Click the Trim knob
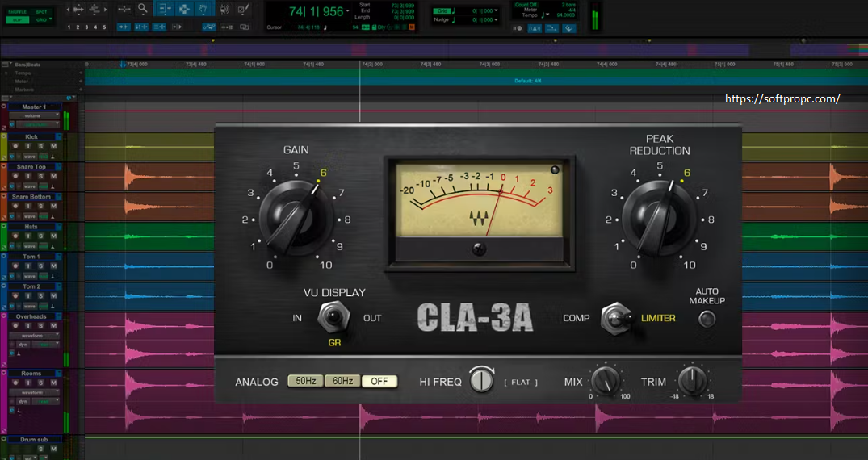Image resolution: width=868 pixels, height=460 pixels. 693,380
